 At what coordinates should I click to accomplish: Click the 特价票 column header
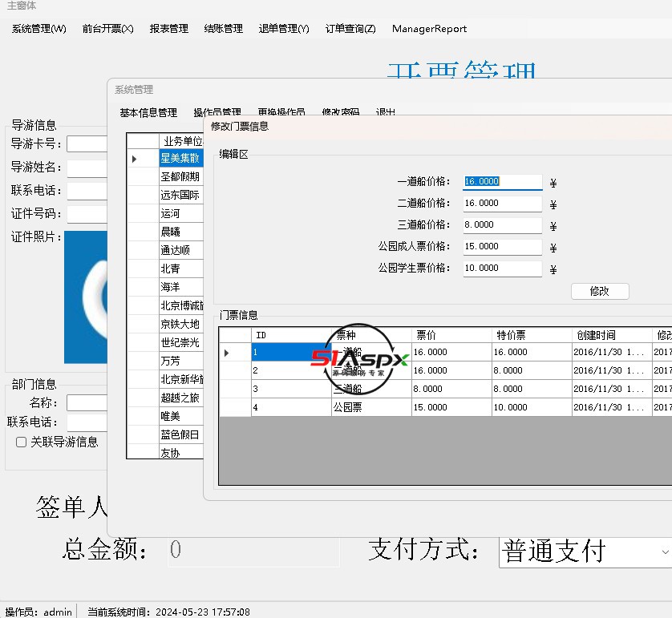532,335
